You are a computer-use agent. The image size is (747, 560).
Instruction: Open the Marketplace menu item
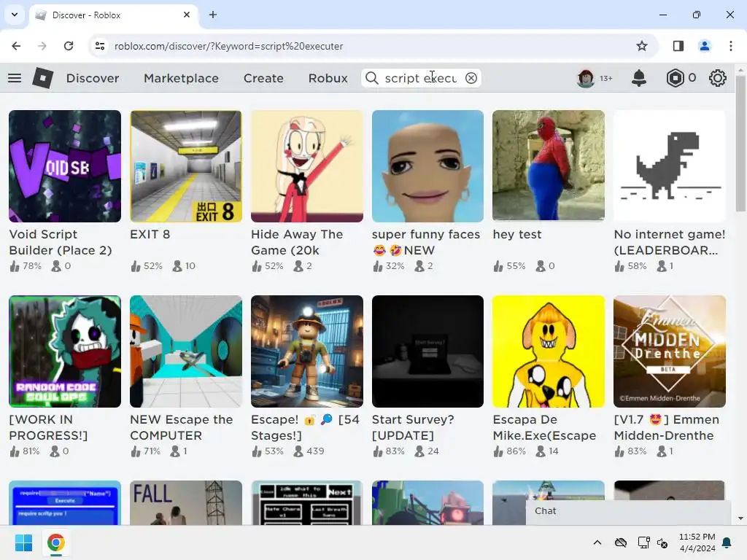click(181, 78)
